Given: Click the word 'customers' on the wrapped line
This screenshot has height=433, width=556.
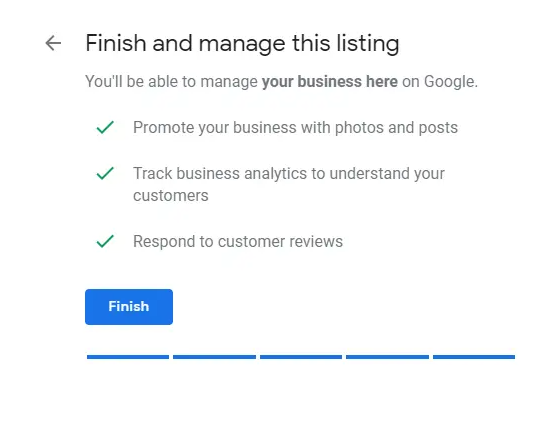Looking at the screenshot, I should pyautogui.click(x=171, y=196).
